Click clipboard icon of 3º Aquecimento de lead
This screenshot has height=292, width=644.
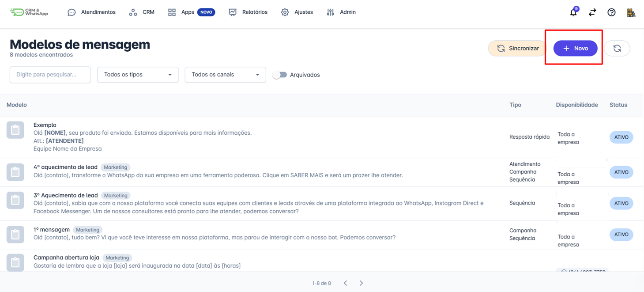(x=15, y=200)
